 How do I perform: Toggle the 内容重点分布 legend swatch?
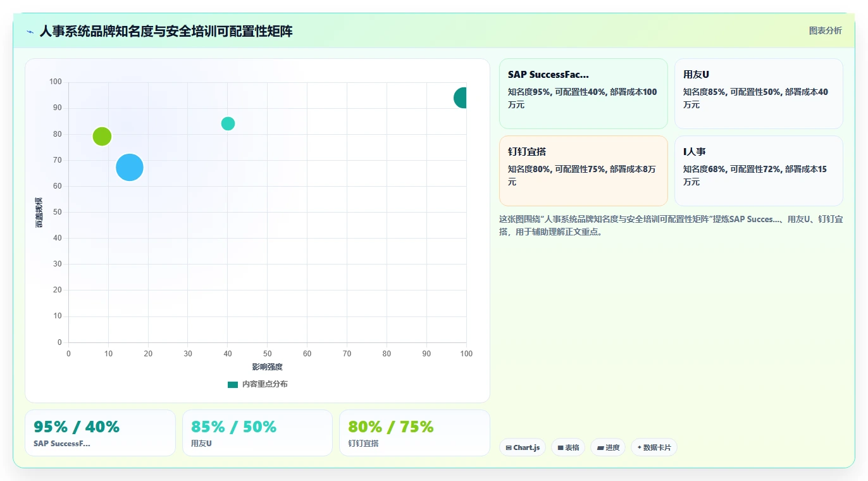[x=233, y=384]
